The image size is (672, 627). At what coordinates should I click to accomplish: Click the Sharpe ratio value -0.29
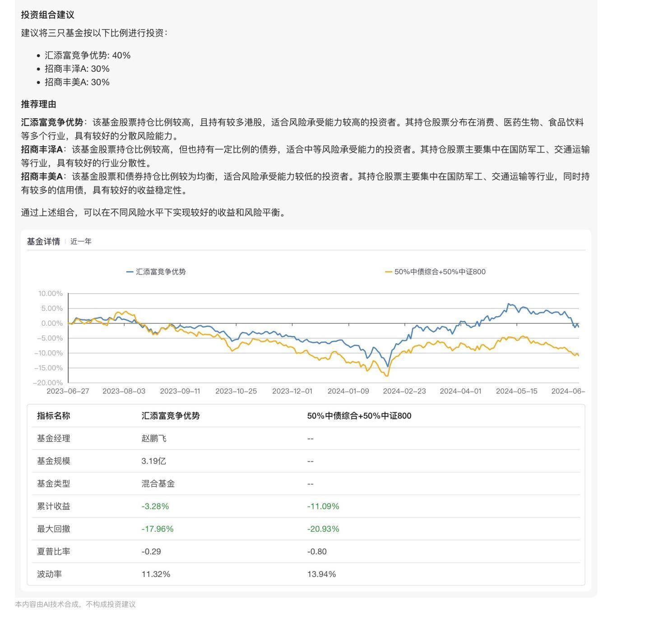click(x=151, y=551)
